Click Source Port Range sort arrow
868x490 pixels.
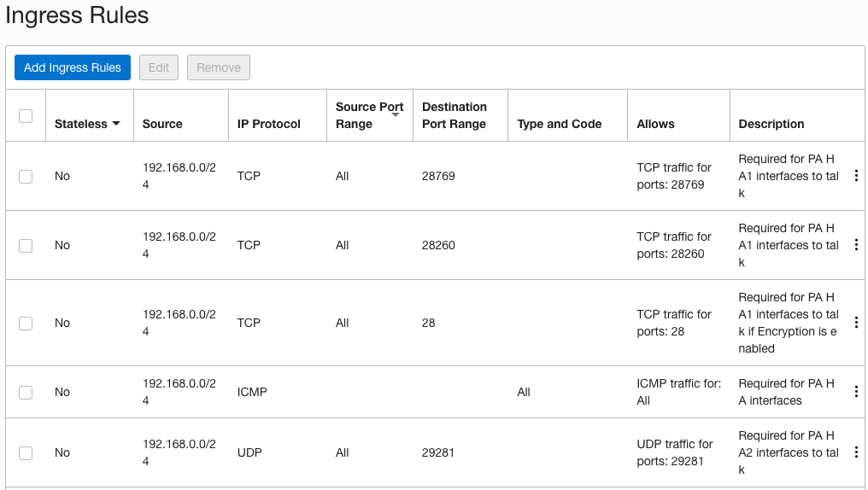point(396,114)
